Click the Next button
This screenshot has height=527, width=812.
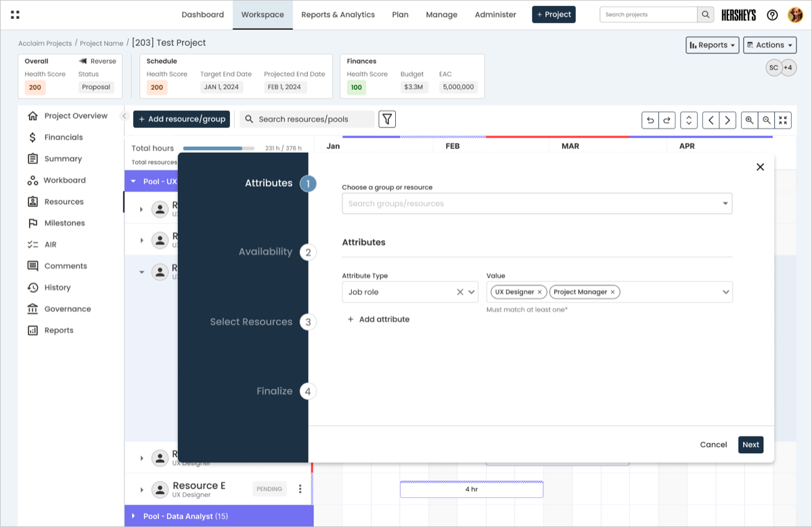pyautogui.click(x=750, y=444)
